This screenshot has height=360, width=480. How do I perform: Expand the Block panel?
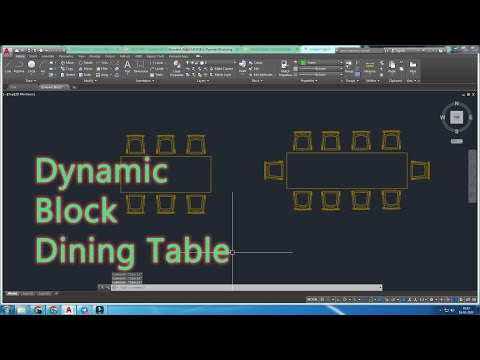pyautogui.click(x=256, y=81)
